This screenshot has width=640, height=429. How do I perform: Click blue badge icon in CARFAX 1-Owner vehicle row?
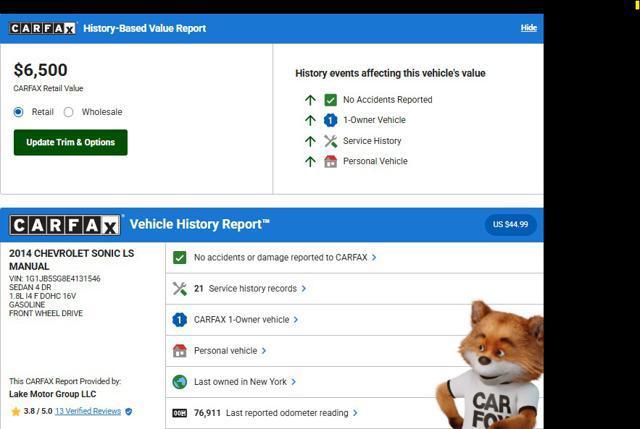pyautogui.click(x=180, y=320)
